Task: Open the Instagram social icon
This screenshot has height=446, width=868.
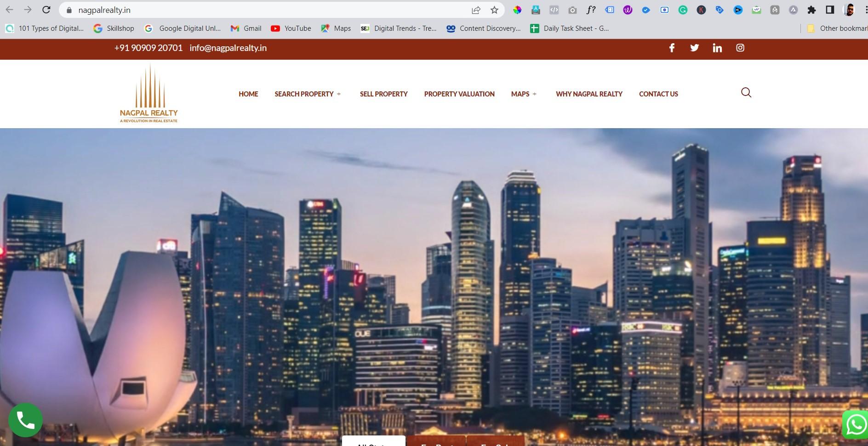Action: (740, 48)
